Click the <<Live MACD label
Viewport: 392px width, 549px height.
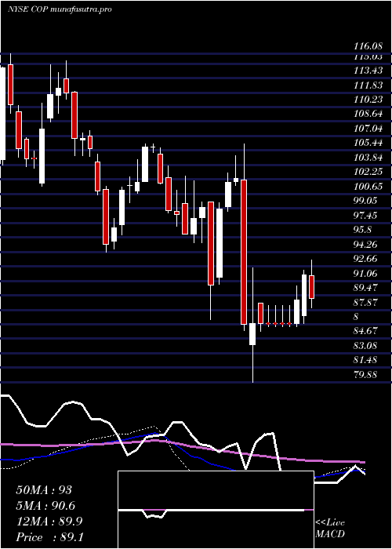(x=330, y=529)
